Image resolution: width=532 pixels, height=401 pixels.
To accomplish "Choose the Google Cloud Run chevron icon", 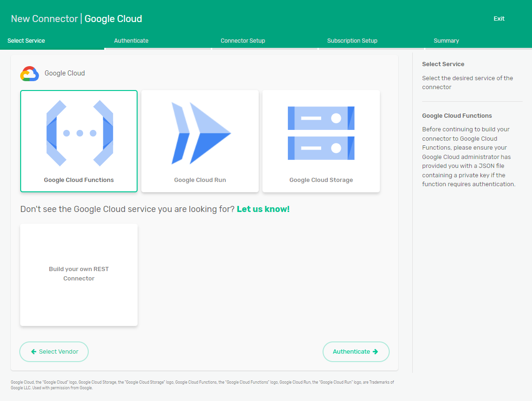I will click(x=200, y=133).
